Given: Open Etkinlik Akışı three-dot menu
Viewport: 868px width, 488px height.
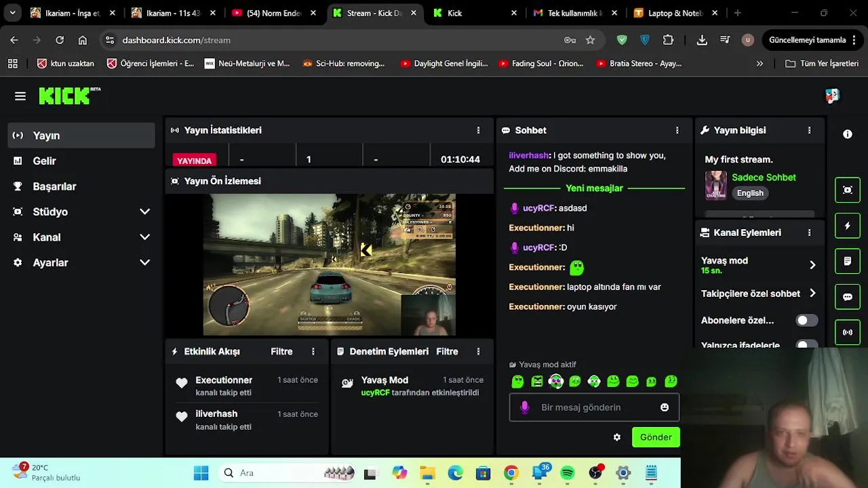Looking at the screenshot, I should [313, 352].
